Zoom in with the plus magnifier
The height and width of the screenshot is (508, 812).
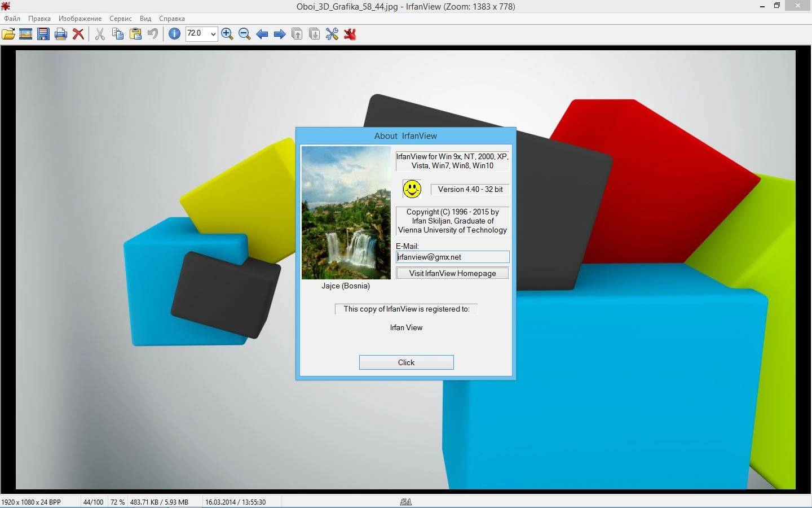pos(227,34)
